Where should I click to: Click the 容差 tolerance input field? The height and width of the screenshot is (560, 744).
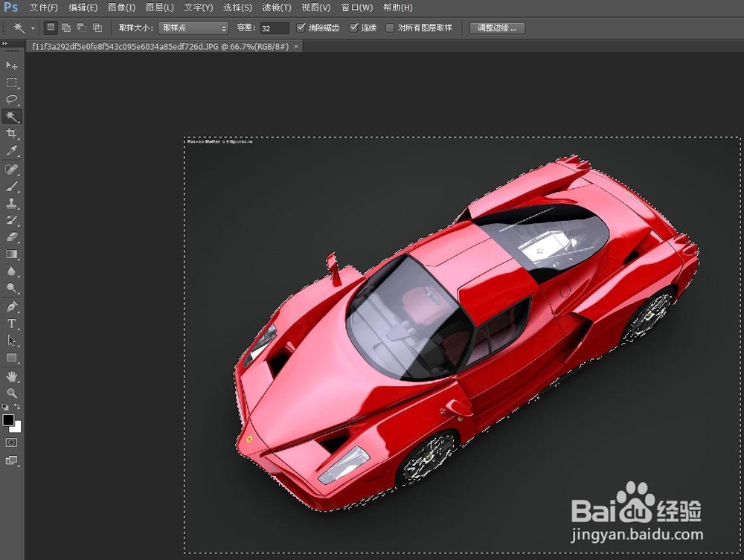(x=275, y=28)
